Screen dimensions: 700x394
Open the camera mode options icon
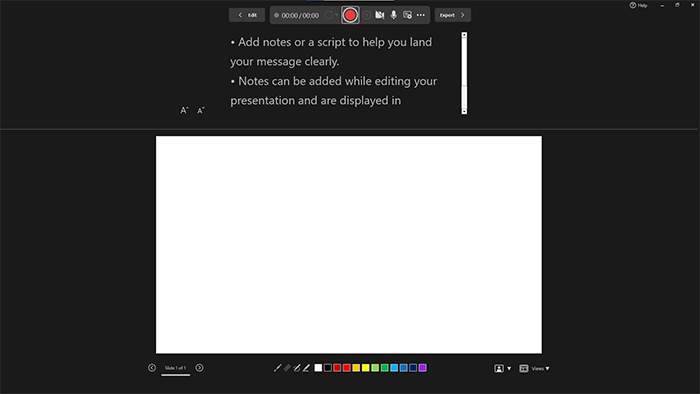click(407, 15)
